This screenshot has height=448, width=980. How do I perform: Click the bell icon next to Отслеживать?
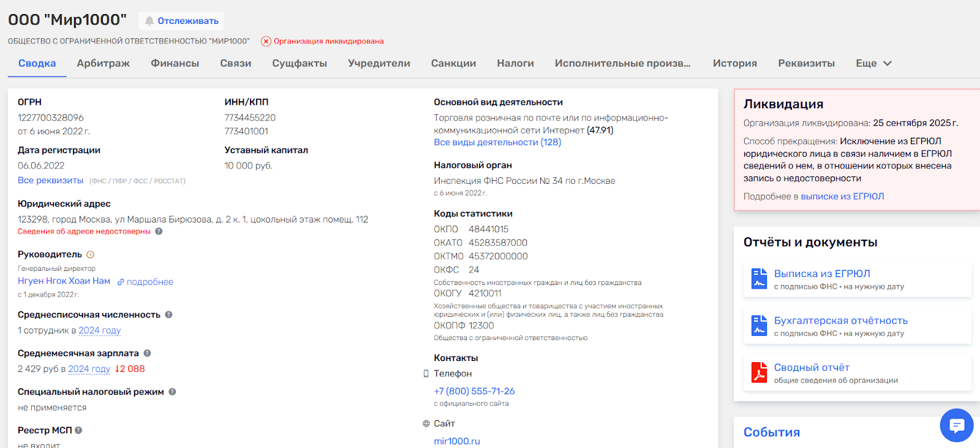(149, 21)
